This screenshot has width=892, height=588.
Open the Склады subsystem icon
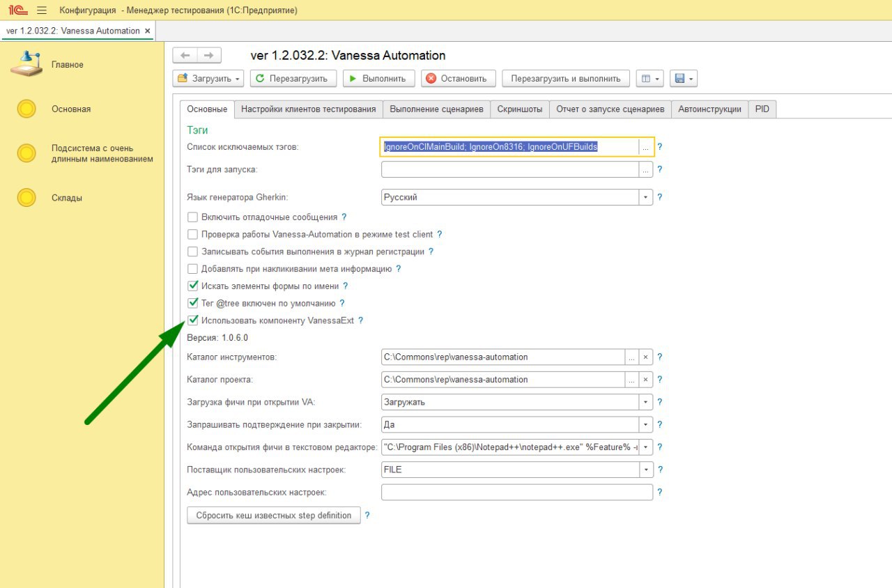click(26, 198)
